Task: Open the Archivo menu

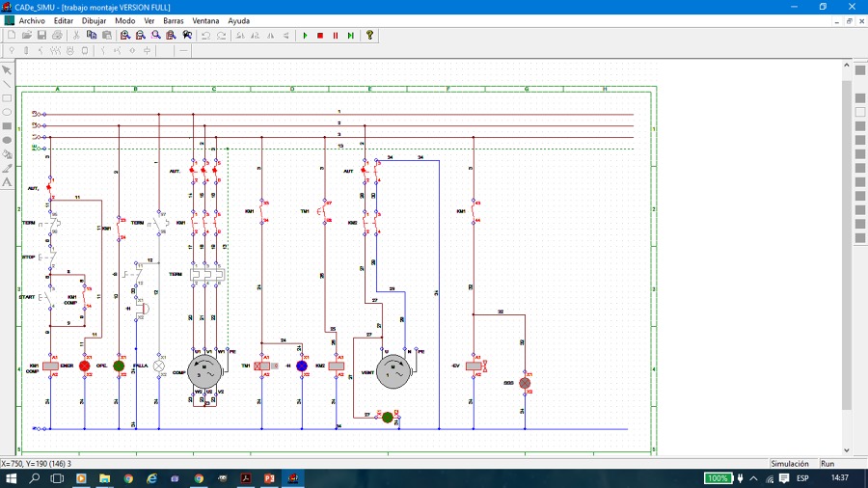Action: (x=32, y=20)
